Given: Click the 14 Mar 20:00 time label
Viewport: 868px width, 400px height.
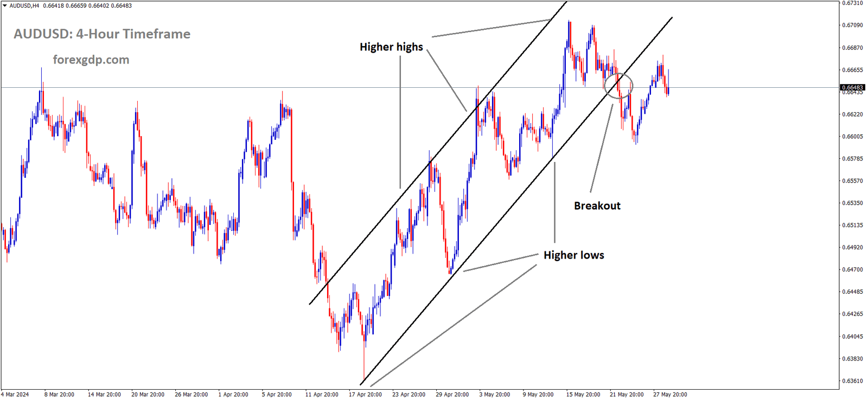Looking at the screenshot, I should [104, 395].
